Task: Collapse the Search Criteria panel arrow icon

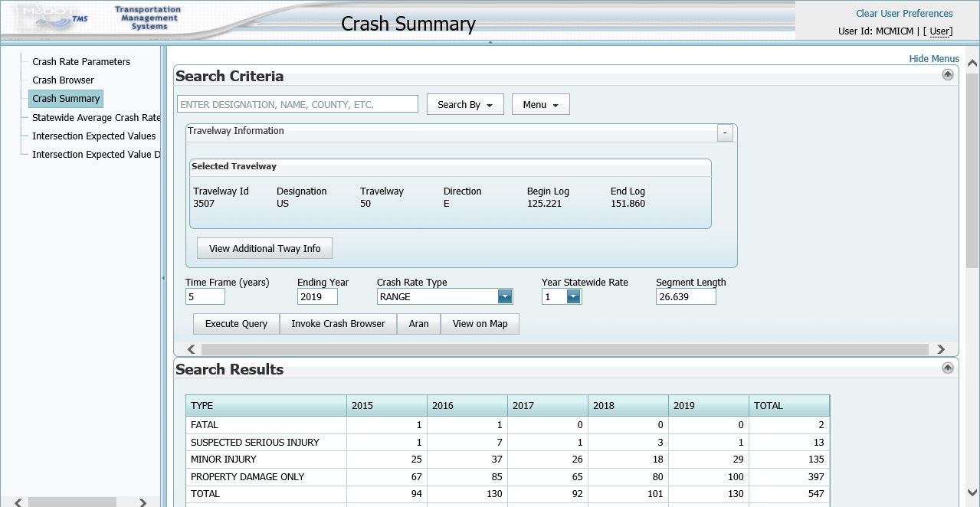Action: [x=948, y=75]
